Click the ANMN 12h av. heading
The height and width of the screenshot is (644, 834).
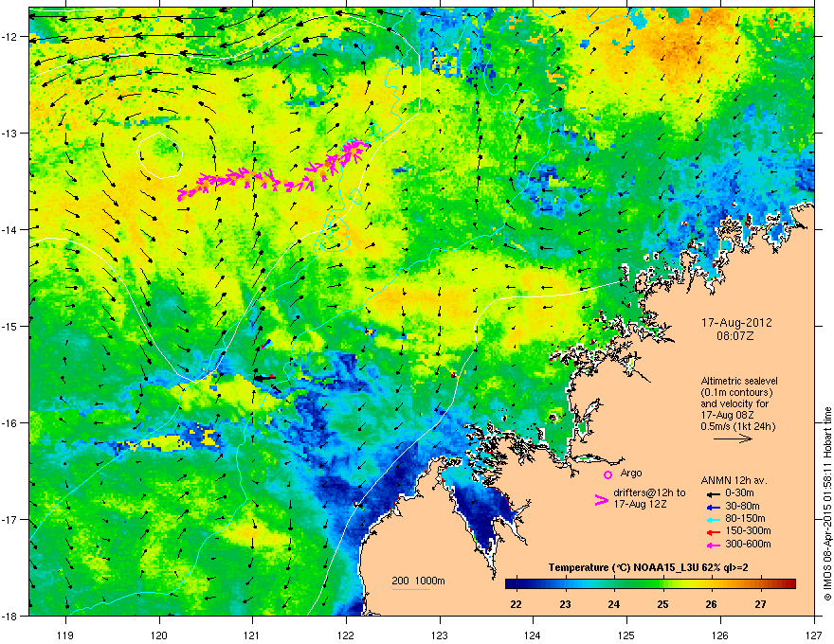coord(734,481)
